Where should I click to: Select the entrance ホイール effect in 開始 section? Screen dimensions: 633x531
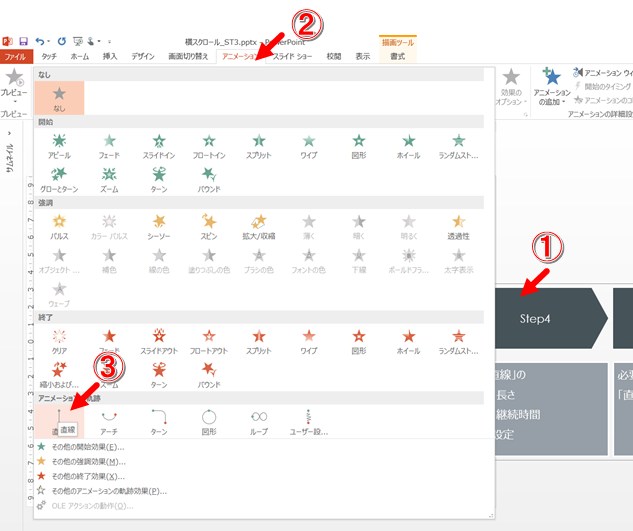click(x=409, y=147)
